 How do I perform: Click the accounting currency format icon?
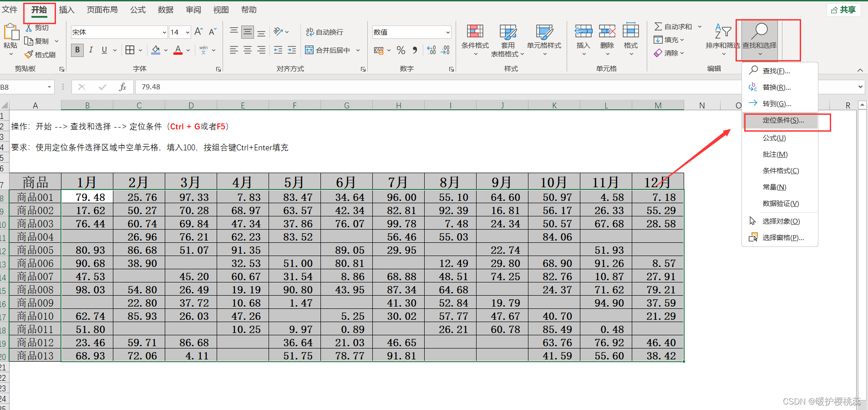[378, 50]
